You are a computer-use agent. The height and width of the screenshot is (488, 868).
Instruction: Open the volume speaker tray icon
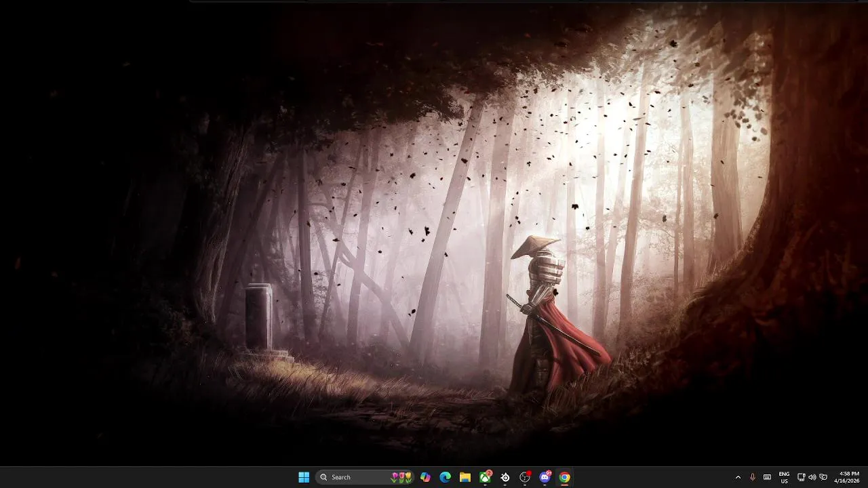tap(812, 477)
